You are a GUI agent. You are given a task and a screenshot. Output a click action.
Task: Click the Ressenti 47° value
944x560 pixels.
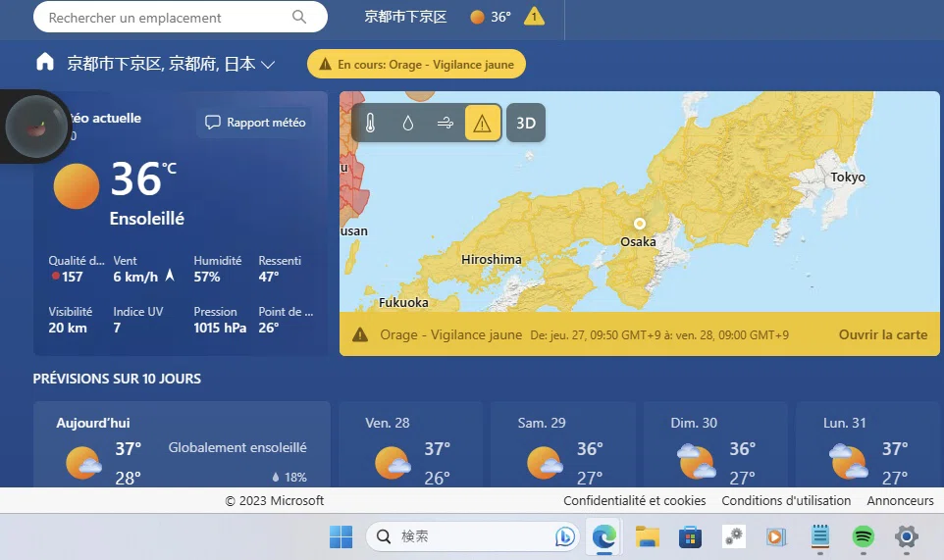269,277
